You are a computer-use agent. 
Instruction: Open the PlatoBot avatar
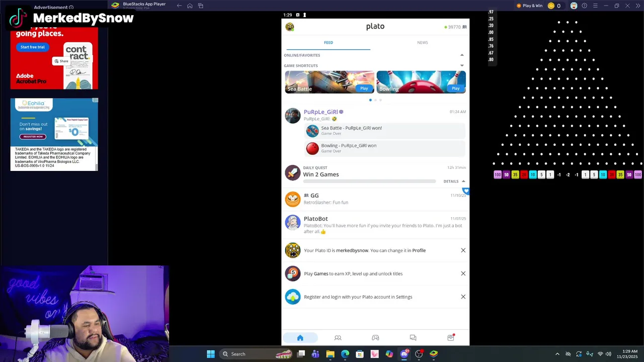(x=292, y=222)
